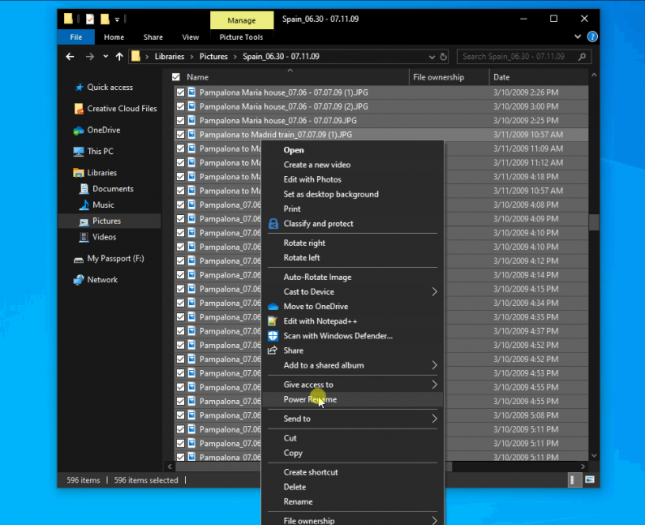Screen dimensions: 645x525
Task: Expand Add to a shared album submenu
Action: 434,365
